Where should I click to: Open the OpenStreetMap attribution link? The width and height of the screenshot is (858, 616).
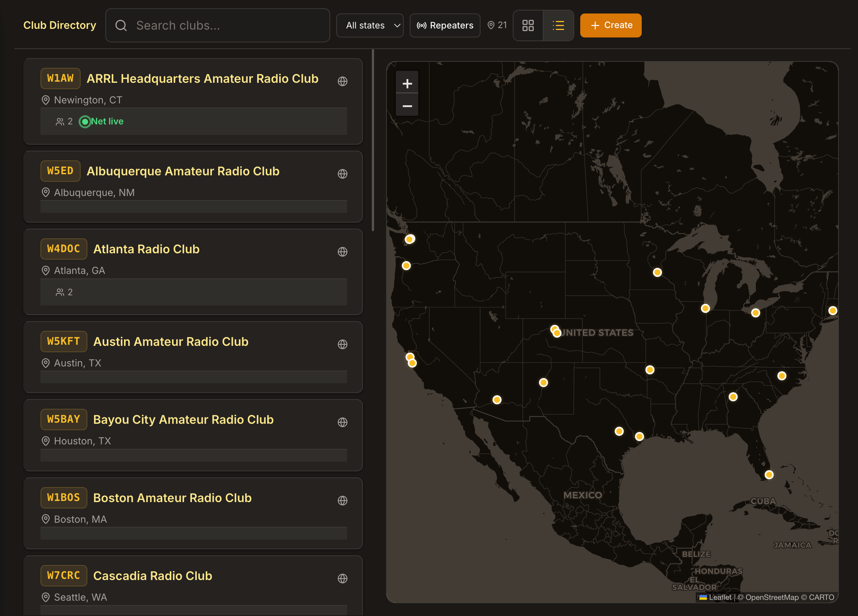(772, 597)
